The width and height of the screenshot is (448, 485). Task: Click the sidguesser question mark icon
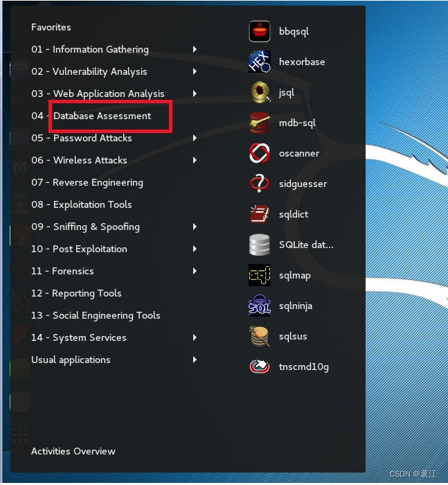click(x=260, y=184)
